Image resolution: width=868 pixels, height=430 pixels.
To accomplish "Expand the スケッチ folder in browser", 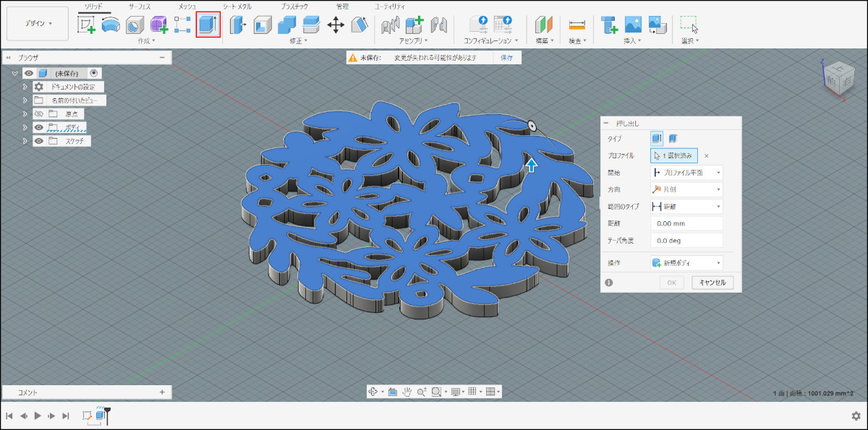I will coord(25,141).
